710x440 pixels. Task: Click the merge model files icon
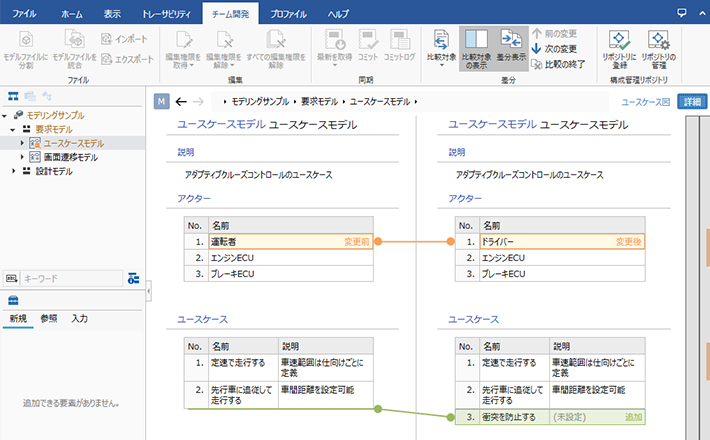pyautogui.click(x=74, y=40)
